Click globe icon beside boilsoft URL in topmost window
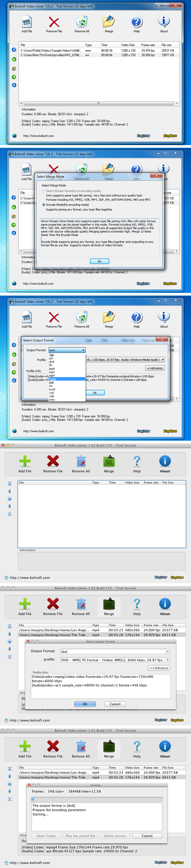 pyautogui.click(x=14, y=136)
